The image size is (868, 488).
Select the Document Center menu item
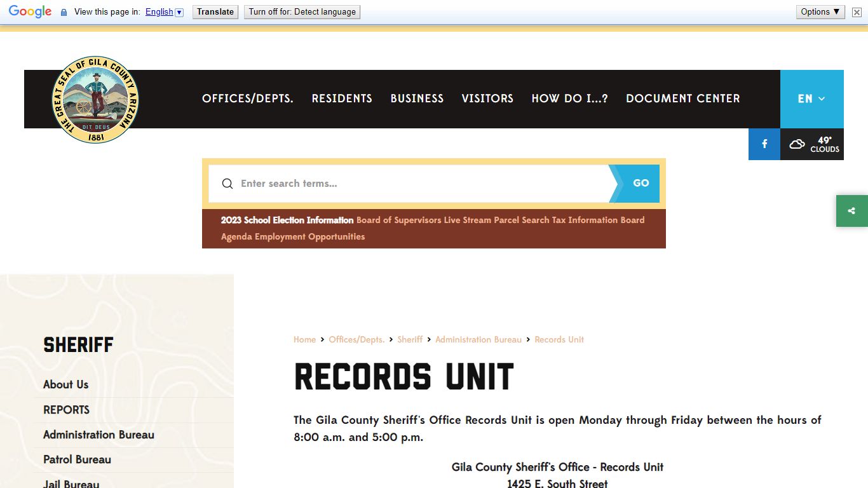pyautogui.click(x=682, y=98)
